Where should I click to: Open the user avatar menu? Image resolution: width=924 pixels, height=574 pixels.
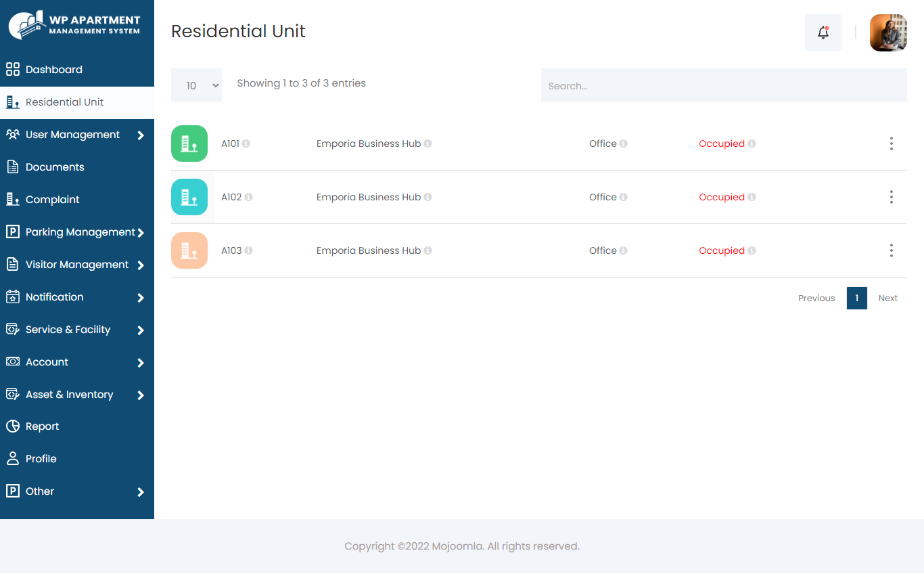888,32
